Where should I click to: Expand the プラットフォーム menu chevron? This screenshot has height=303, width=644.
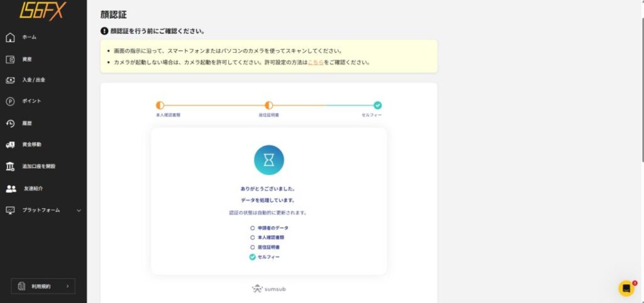point(79,210)
